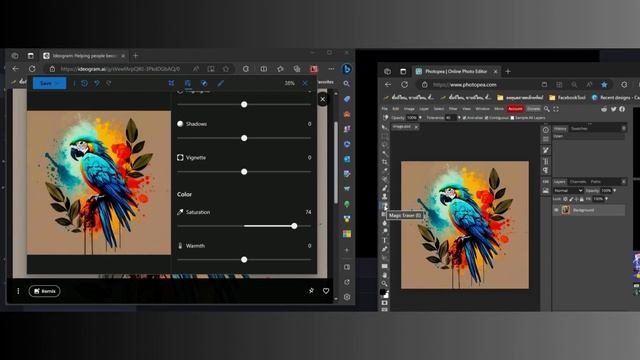This screenshot has height=360, width=640.
Task: Open Edge sidebar search icon
Action: pyautogui.click(x=347, y=84)
